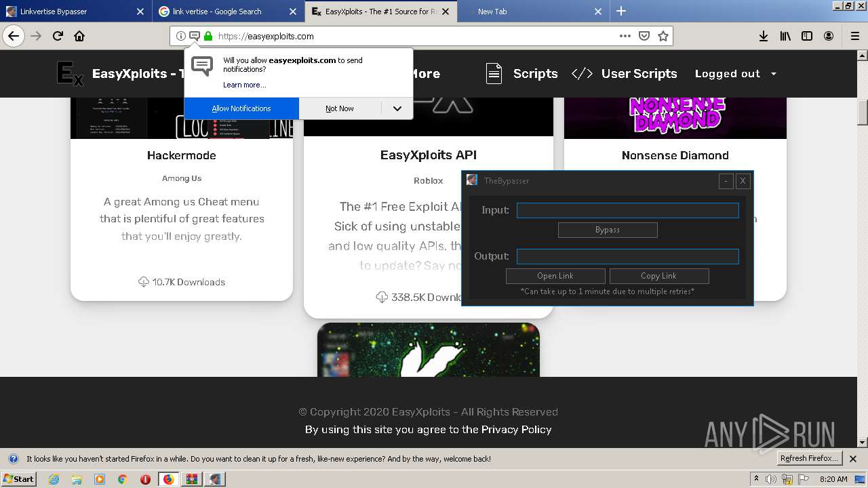Open Windows Media Player from taskbar
The height and width of the screenshot is (488, 868).
tap(100, 479)
